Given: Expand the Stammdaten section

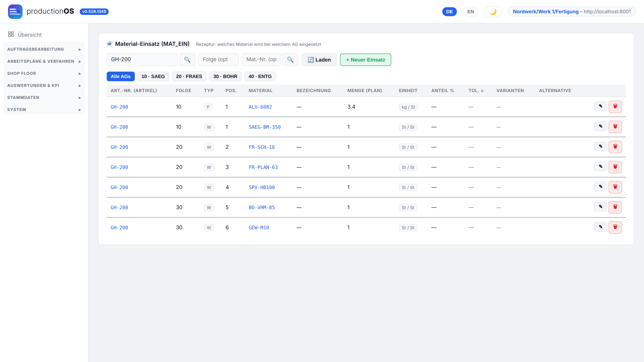Looking at the screenshot, I should (44, 97).
